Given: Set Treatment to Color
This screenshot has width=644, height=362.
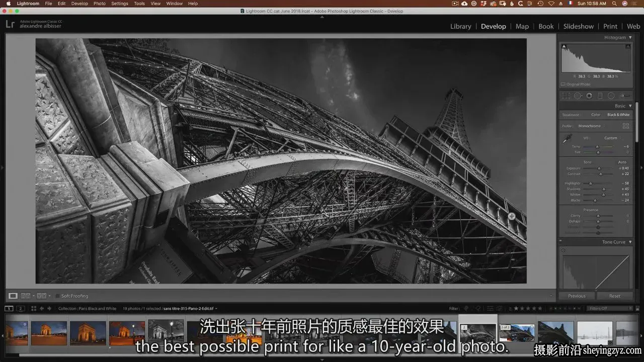Looking at the screenshot, I should [x=596, y=115].
